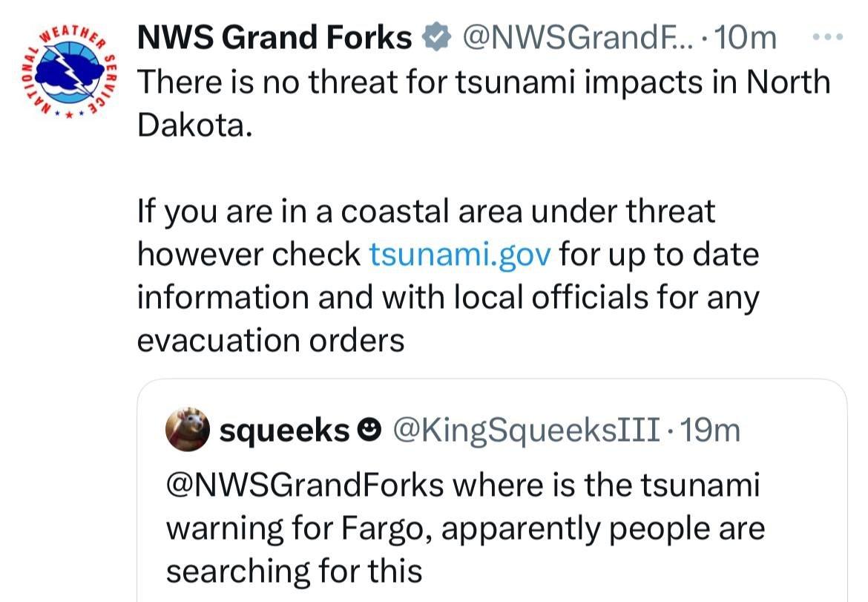Click the squeeks display name

tap(283, 430)
